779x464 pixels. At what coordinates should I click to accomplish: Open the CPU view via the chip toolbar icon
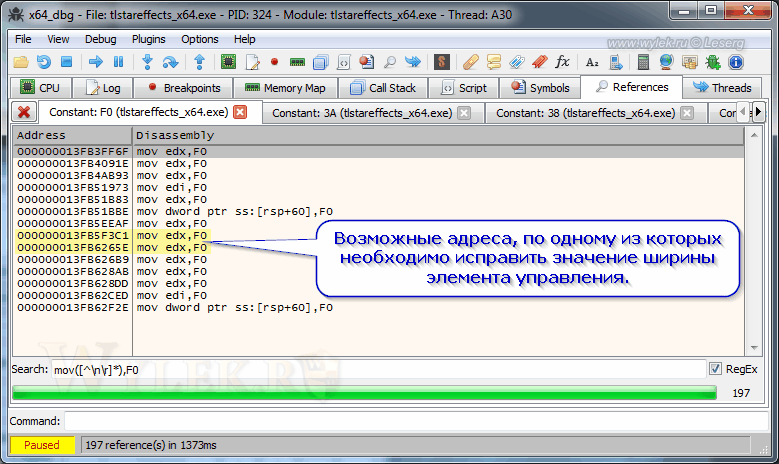pos(228,62)
